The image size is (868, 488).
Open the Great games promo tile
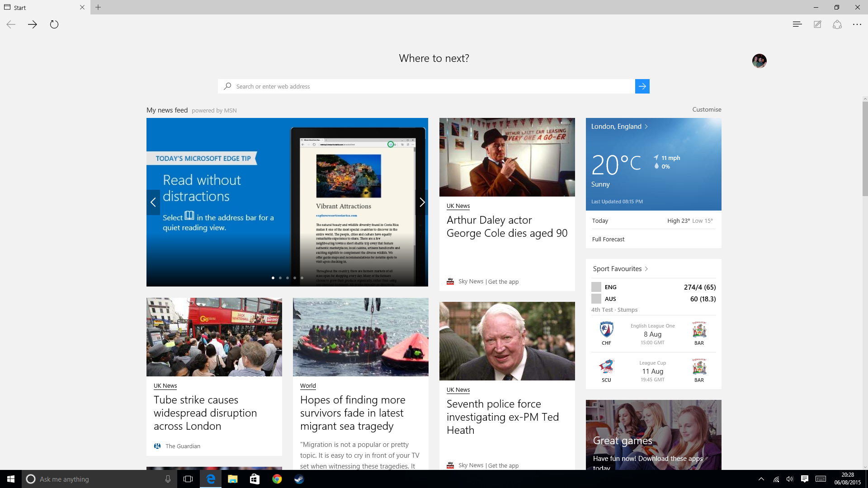[653, 435]
